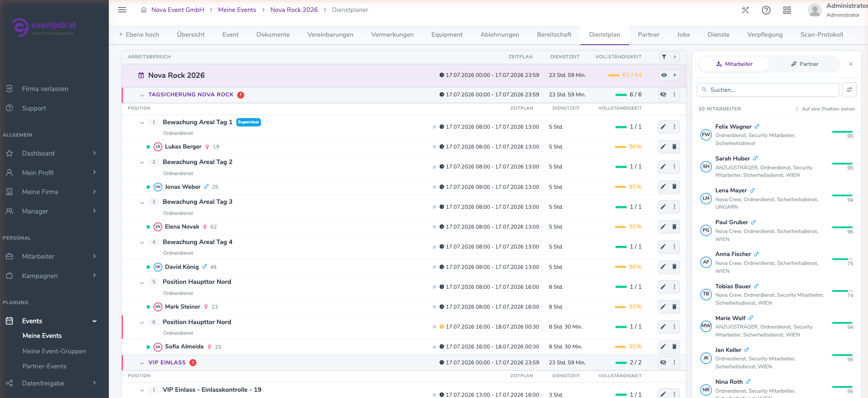Click the 61 / 64 completeness bar for Nova Rock 2026
Screen dimensions: 868x398
[x=625, y=75]
